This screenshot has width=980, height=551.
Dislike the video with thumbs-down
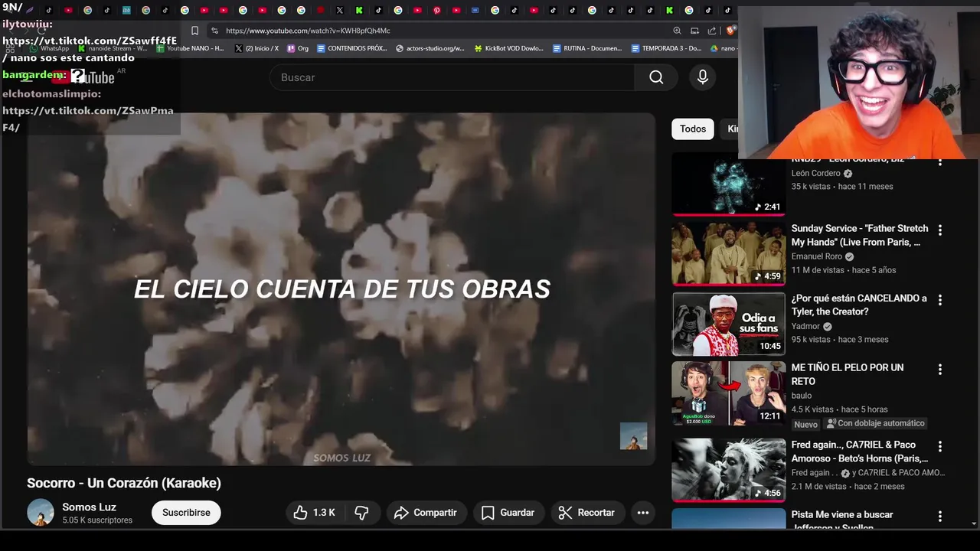tap(361, 513)
